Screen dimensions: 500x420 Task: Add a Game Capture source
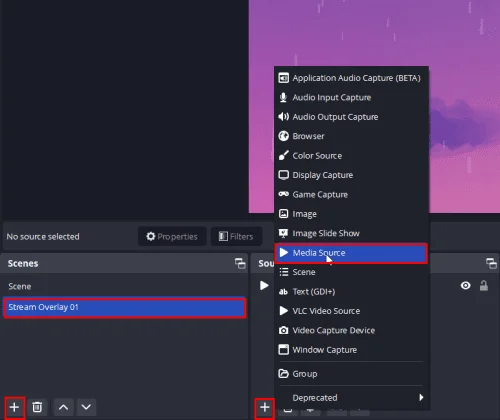351,194
